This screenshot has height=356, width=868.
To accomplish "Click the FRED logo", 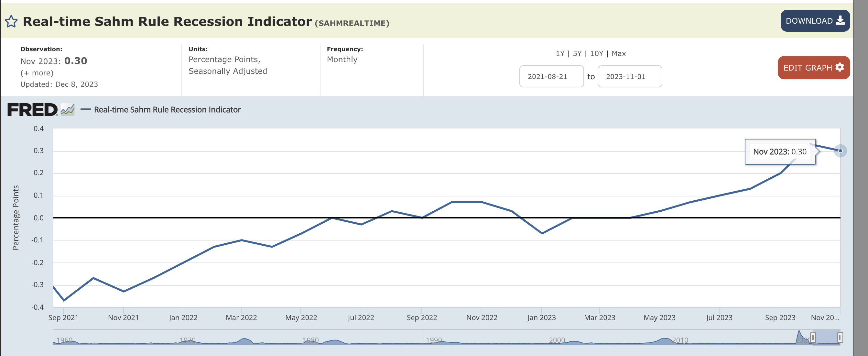I will (x=32, y=110).
